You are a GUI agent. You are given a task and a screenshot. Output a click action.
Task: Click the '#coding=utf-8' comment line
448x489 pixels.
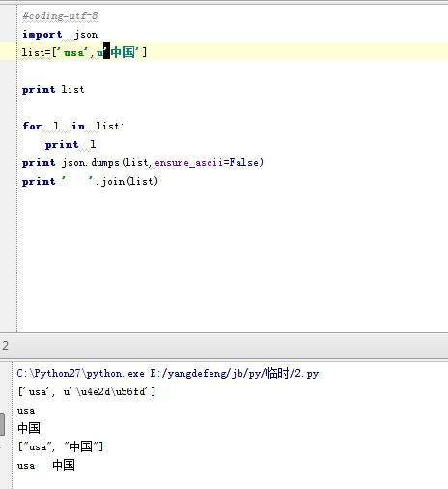[x=60, y=16]
